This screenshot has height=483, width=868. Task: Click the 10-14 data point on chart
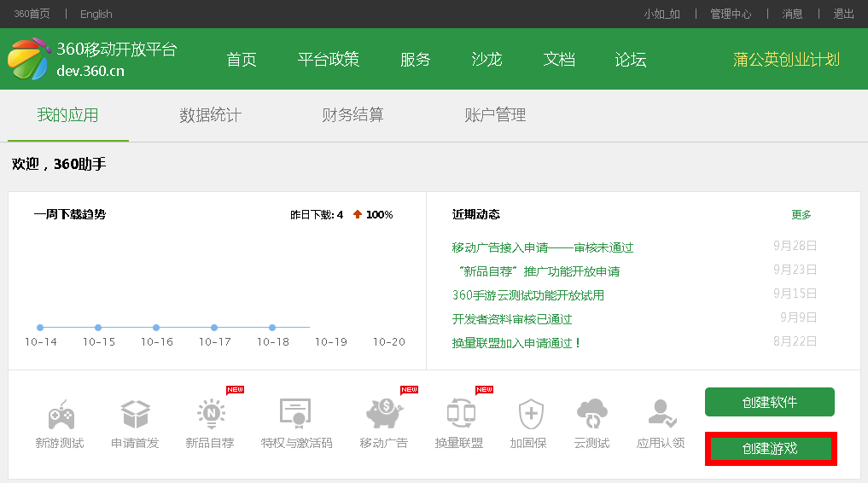click(40, 328)
